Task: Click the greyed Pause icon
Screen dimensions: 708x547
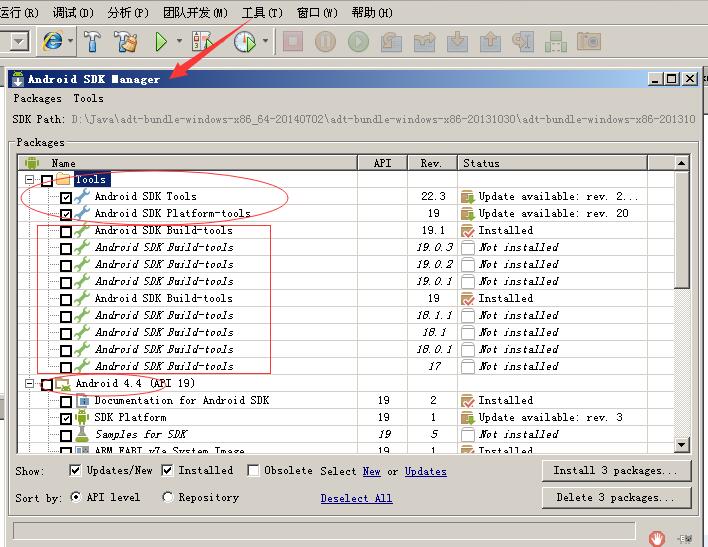Action: pos(325,41)
